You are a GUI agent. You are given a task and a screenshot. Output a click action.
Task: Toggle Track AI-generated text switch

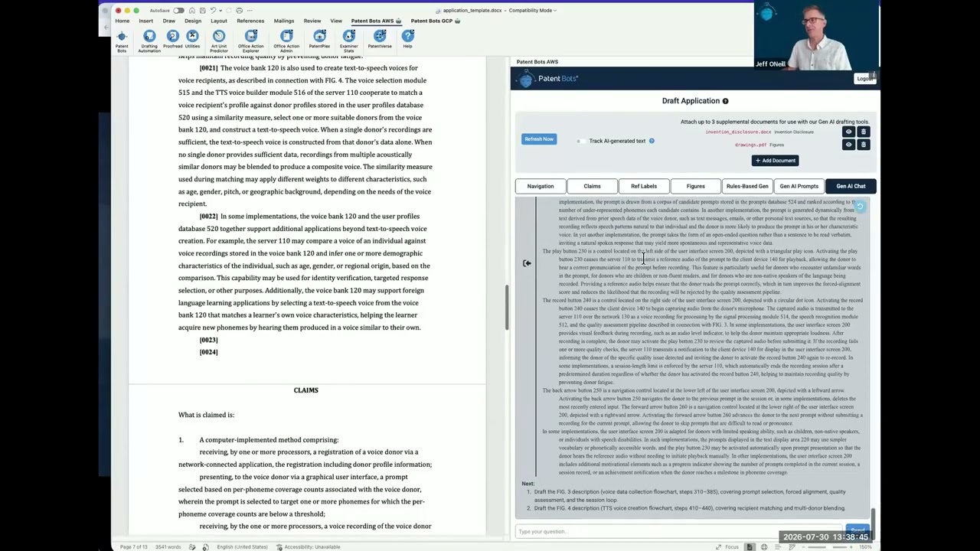[580, 141]
